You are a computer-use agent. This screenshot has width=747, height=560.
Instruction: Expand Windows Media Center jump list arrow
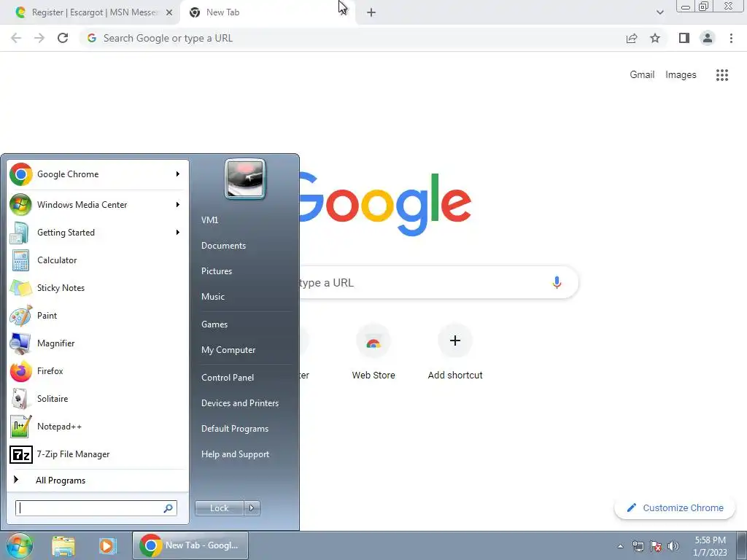[178, 205]
